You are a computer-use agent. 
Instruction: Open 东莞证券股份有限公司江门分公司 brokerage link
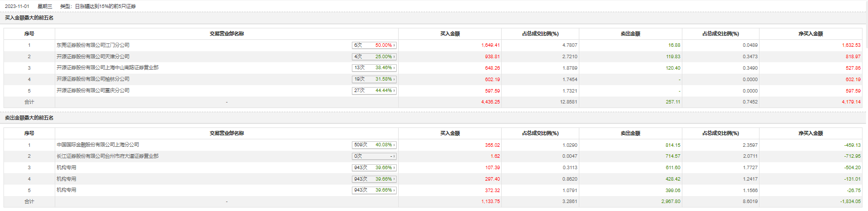93,45
